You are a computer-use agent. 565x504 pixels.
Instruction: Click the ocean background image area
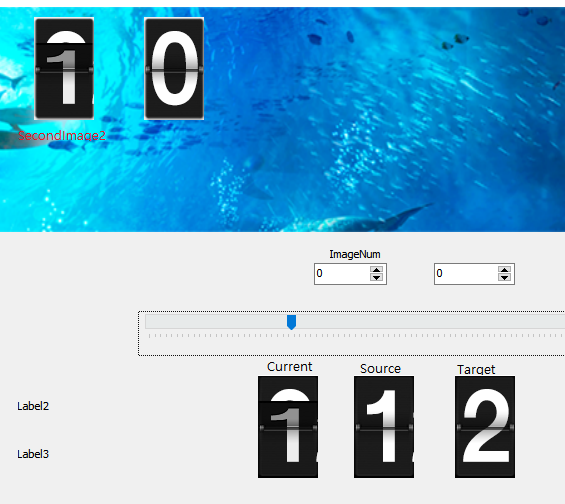360,144
